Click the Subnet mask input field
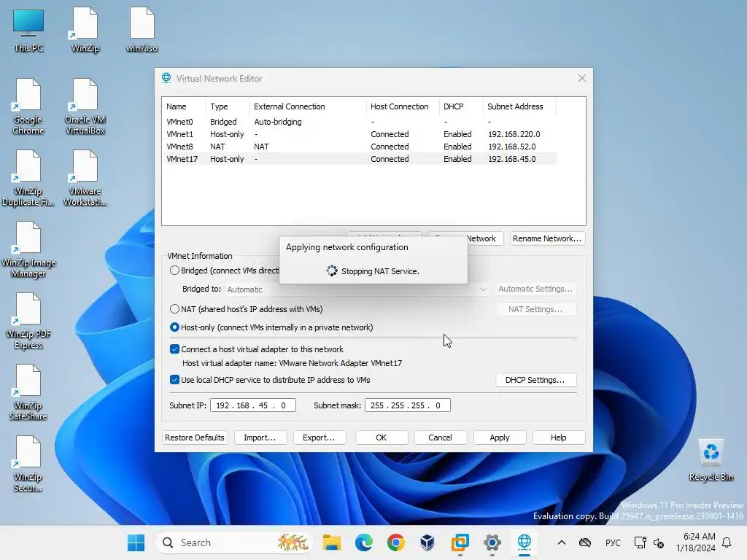Image resolution: width=747 pixels, height=560 pixels. pyautogui.click(x=407, y=405)
